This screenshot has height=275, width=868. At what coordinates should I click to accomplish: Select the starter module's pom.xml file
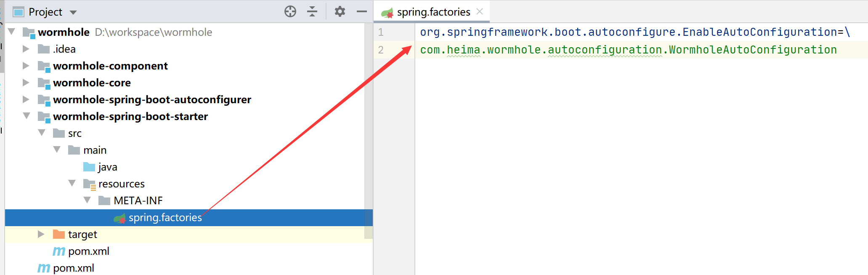(x=88, y=251)
